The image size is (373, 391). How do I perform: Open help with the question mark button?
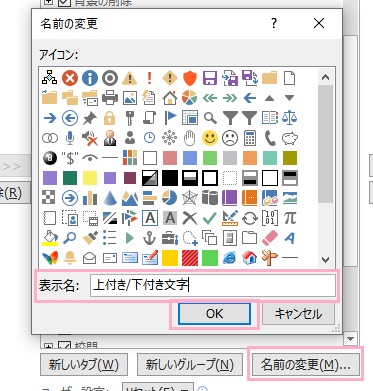click(x=274, y=23)
